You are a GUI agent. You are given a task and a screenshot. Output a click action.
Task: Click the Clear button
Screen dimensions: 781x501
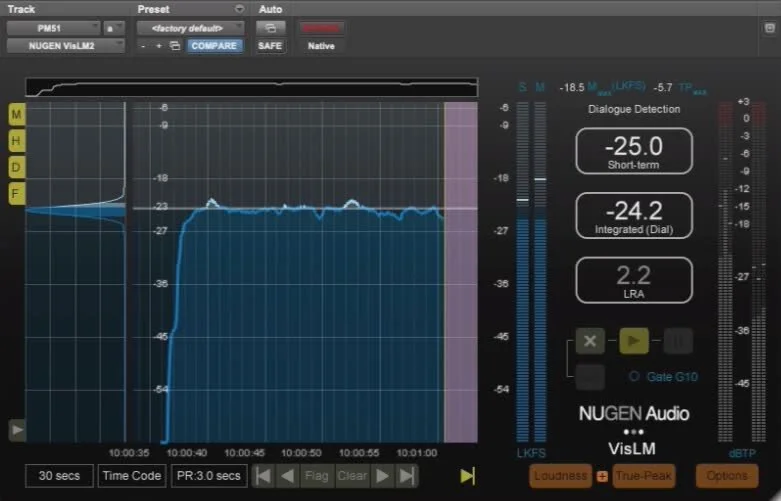coord(352,476)
